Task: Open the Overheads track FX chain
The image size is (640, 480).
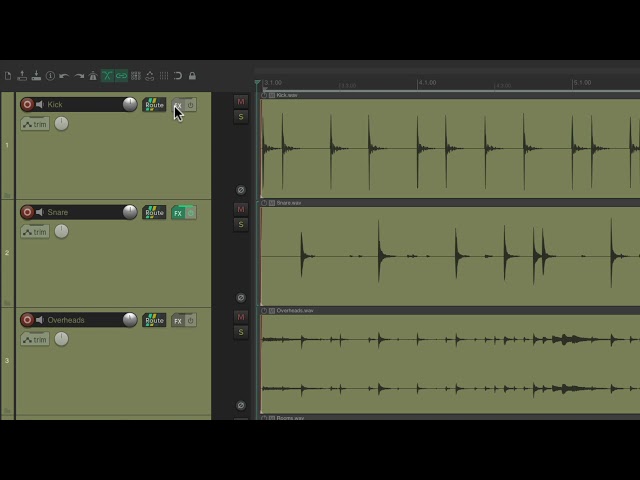Action: [x=178, y=320]
